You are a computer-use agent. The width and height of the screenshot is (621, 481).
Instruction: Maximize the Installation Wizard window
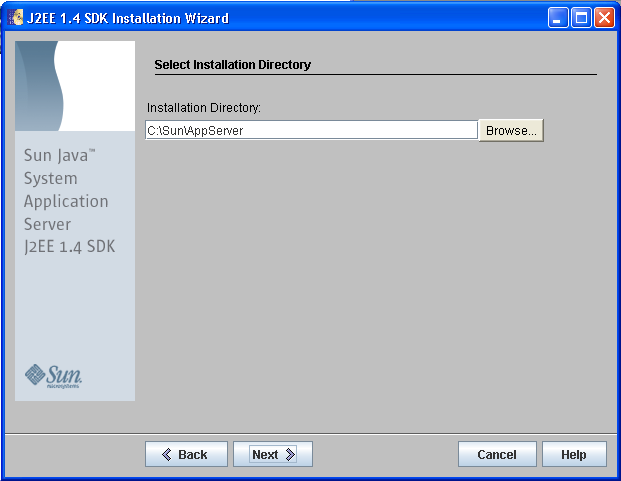point(581,18)
